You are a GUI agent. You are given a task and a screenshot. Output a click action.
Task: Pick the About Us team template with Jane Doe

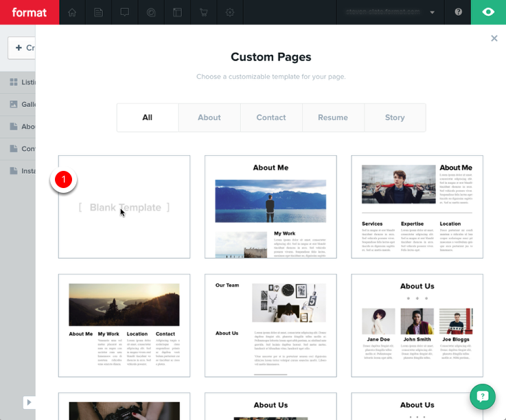click(x=417, y=325)
